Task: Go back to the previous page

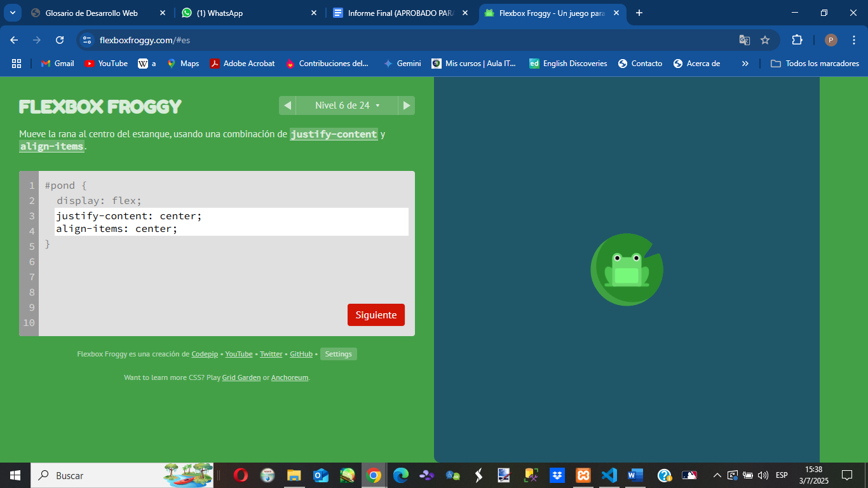Action: 14,40
